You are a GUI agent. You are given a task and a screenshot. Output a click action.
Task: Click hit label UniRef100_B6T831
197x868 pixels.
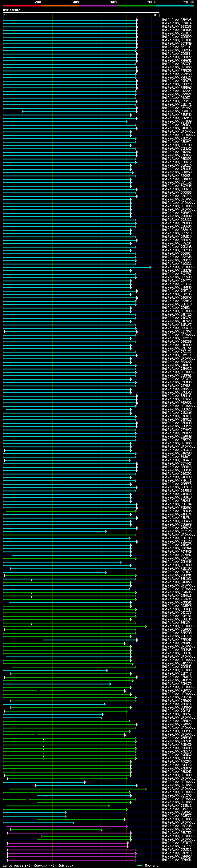[177, 40]
